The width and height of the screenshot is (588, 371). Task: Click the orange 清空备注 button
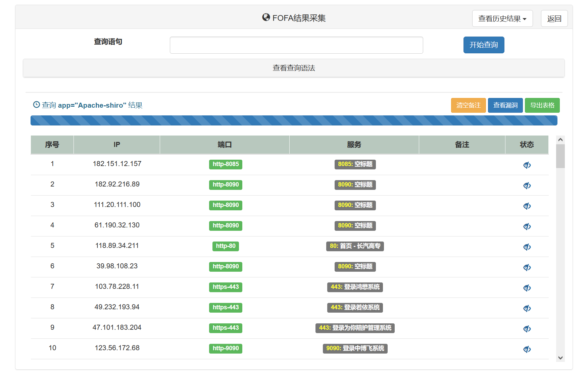(x=468, y=105)
